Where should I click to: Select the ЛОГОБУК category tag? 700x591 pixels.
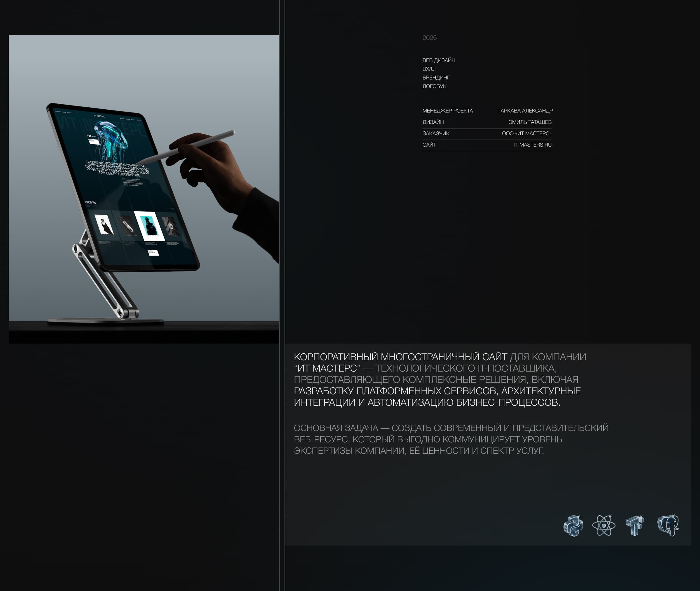coord(434,87)
